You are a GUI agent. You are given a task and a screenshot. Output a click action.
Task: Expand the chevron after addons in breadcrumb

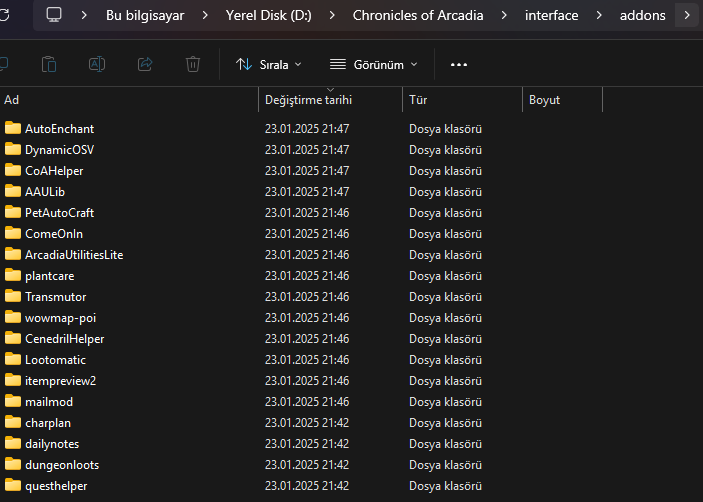click(687, 15)
